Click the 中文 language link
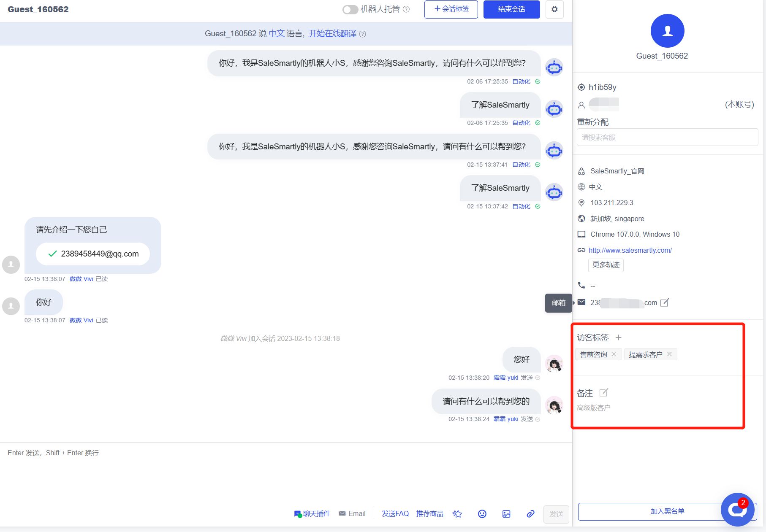Screen dimensions: 766x532 point(277,33)
